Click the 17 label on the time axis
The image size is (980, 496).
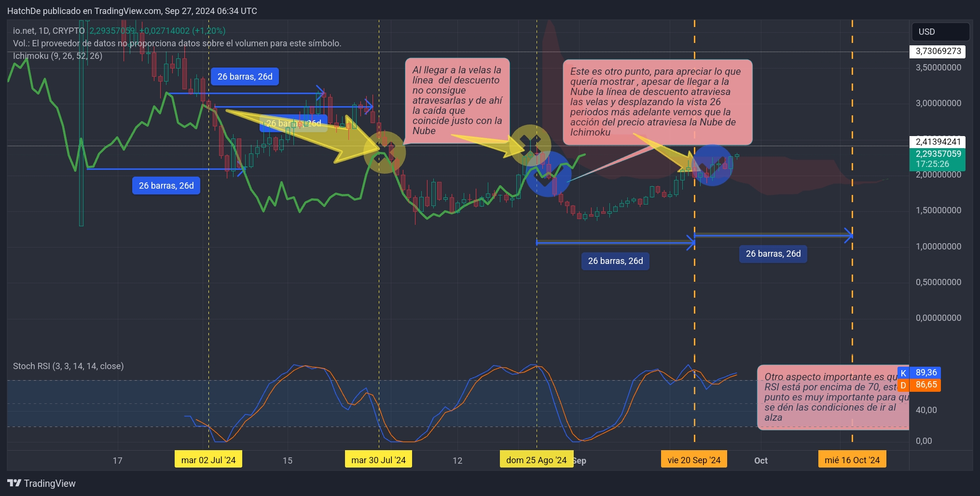(117, 460)
